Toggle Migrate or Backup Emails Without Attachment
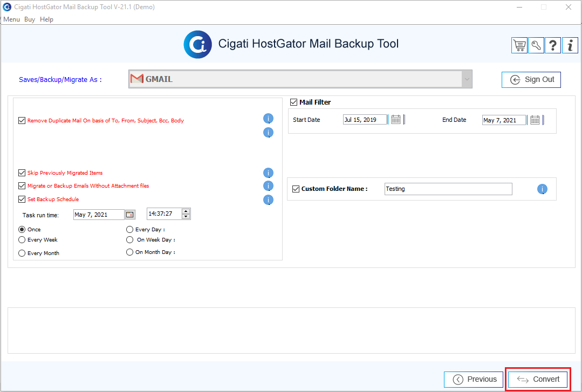The image size is (582, 392). (22, 186)
